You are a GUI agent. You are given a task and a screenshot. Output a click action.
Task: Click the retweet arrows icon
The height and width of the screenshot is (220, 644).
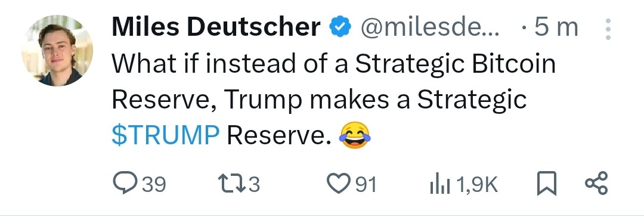232,184
